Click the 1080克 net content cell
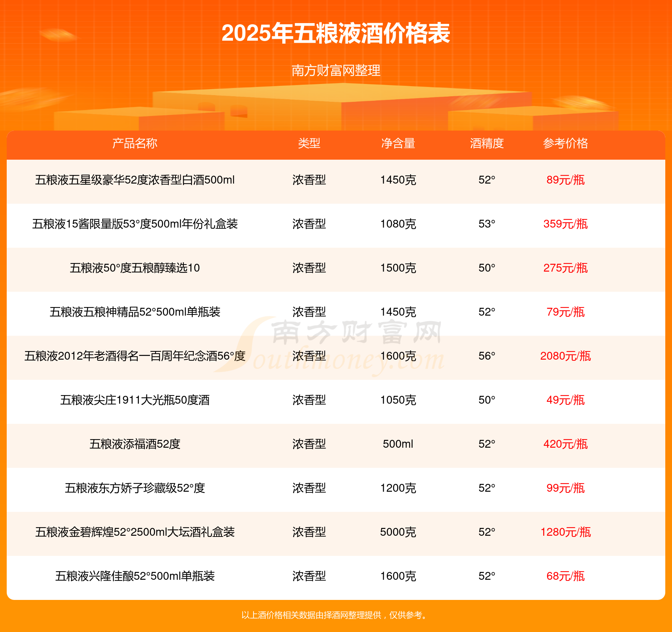The height and width of the screenshot is (632, 672). 398,224
